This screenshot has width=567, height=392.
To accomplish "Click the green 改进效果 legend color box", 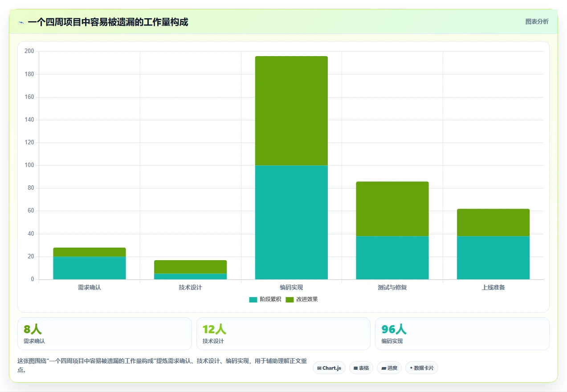I will [290, 300].
